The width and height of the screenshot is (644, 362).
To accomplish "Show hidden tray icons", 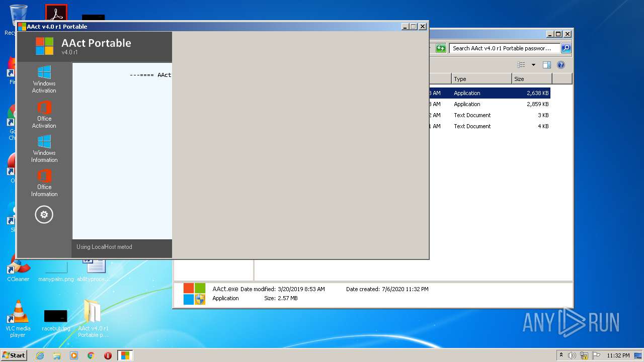I will click(561, 355).
